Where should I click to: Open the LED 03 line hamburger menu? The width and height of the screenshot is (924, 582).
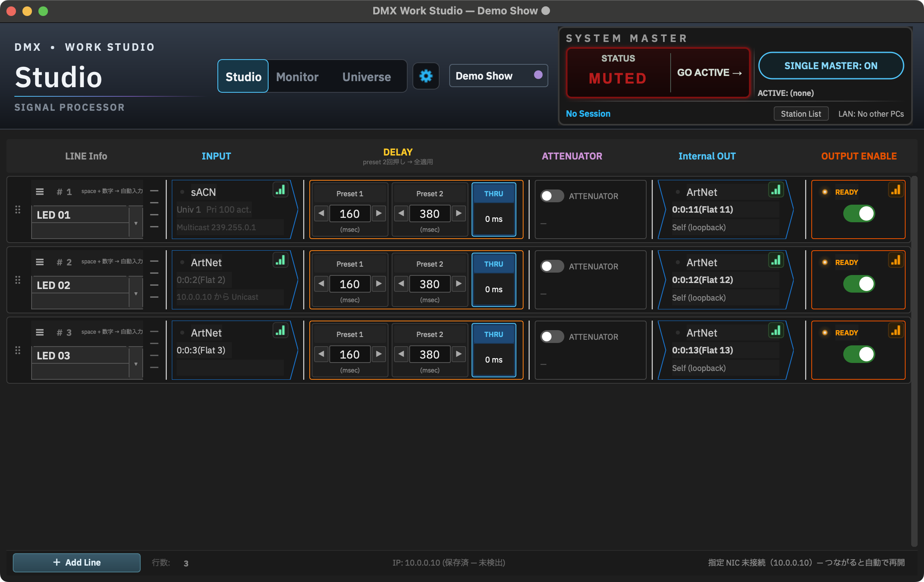click(40, 333)
